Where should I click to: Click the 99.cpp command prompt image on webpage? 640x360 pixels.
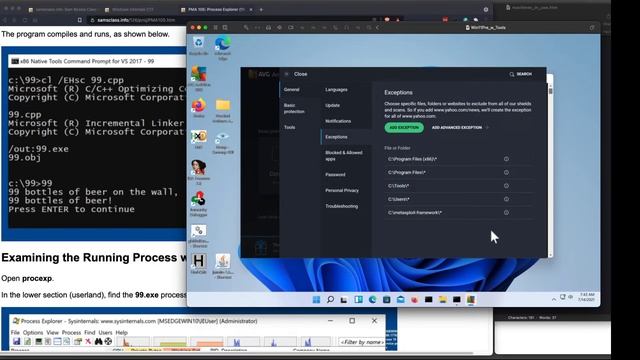point(94,144)
